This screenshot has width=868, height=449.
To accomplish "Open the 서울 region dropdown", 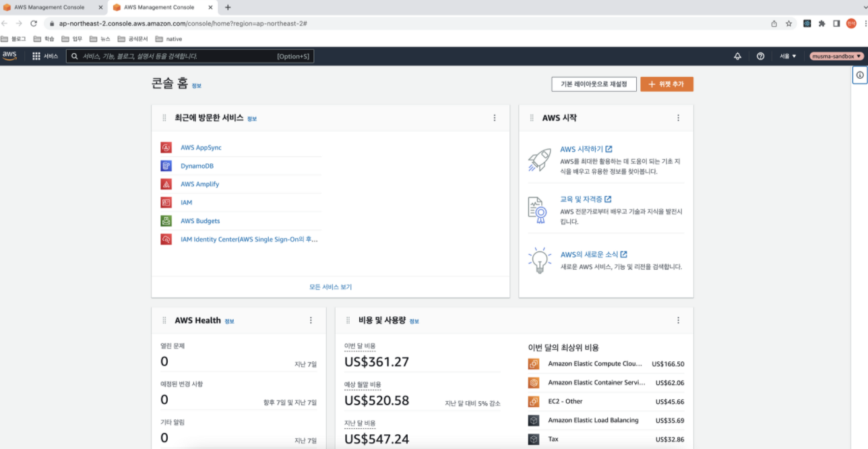I will coord(788,57).
